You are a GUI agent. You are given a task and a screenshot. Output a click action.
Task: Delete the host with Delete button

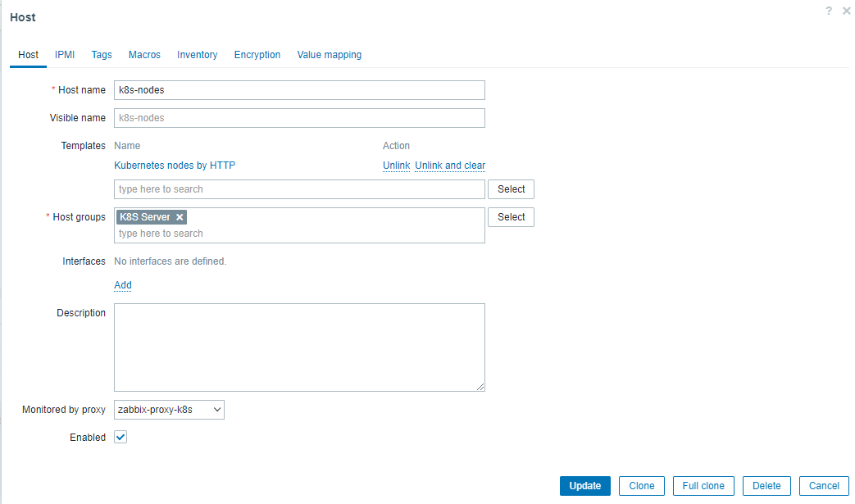(x=766, y=486)
